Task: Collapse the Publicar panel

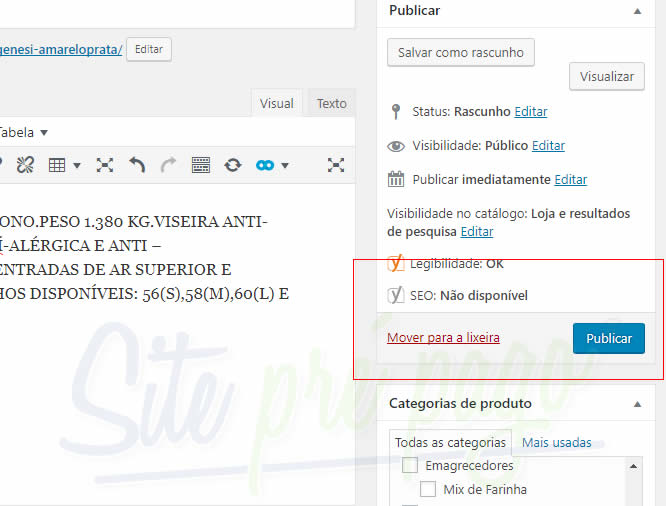Action: (x=638, y=11)
